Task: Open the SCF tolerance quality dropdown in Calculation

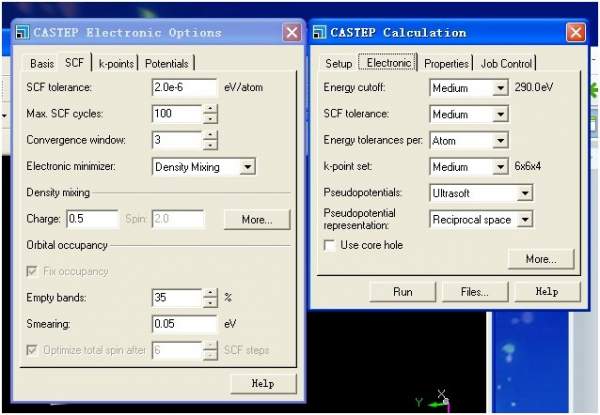Action: coord(500,114)
